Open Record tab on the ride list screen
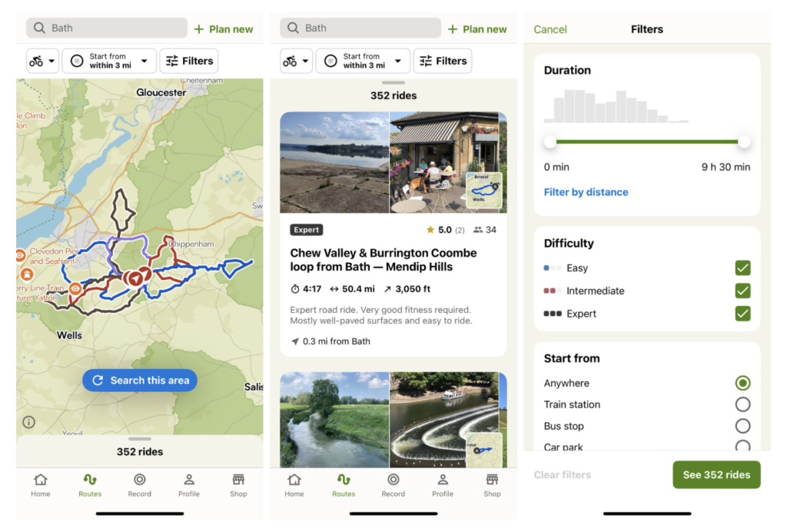The height and width of the screenshot is (532, 787). [x=393, y=485]
